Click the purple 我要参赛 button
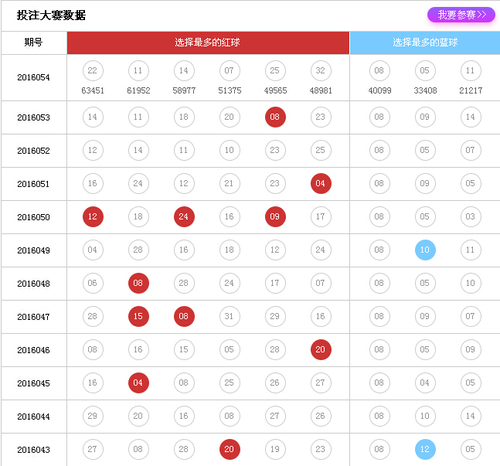 point(461,15)
